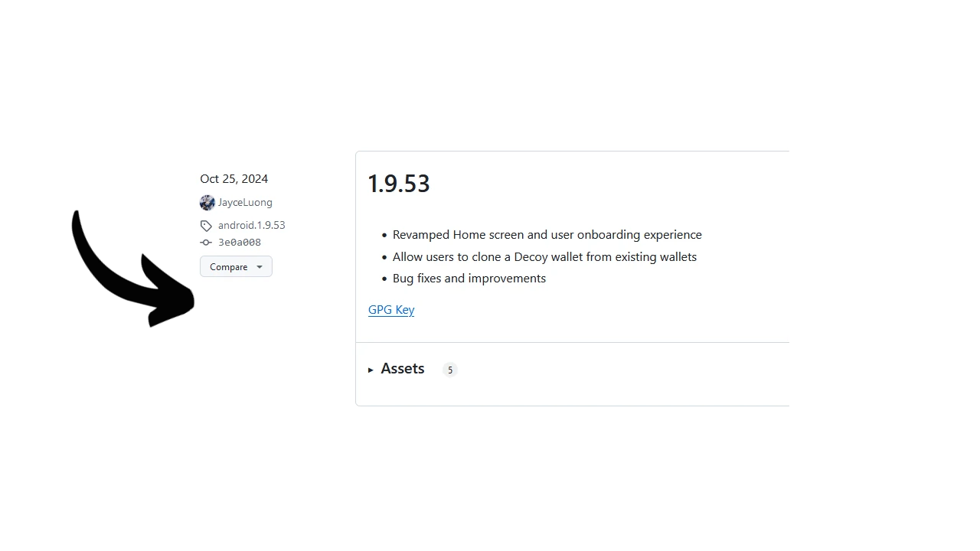The height and width of the screenshot is (551, 980).
Task: Click the "Revamped Home screen" release note
Action: [547, 235]
